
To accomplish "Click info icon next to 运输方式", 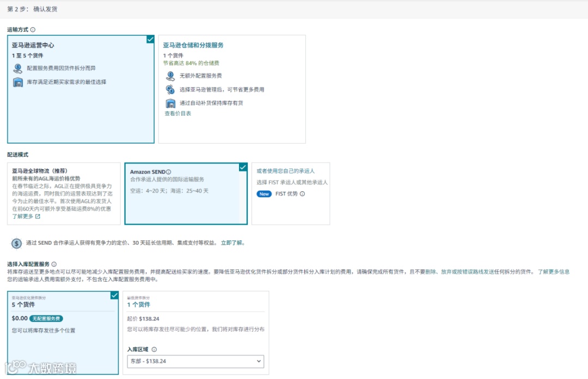I will pos(33,29).
